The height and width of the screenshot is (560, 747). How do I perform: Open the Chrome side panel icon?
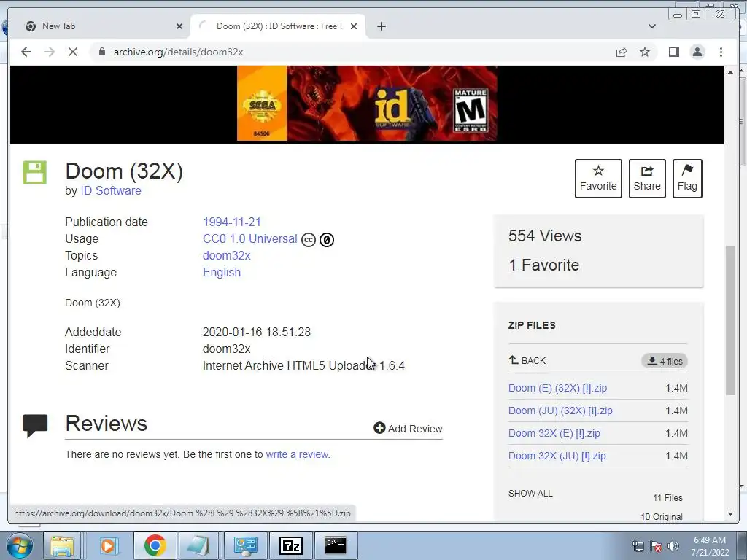pos(673,52)
